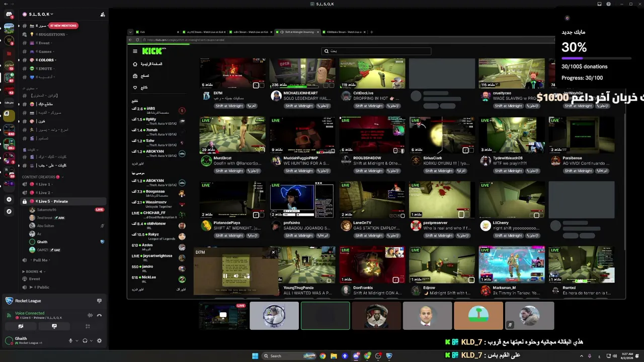Open the voice activities icon
644x362 pixels.
click(x=88, y=326)
